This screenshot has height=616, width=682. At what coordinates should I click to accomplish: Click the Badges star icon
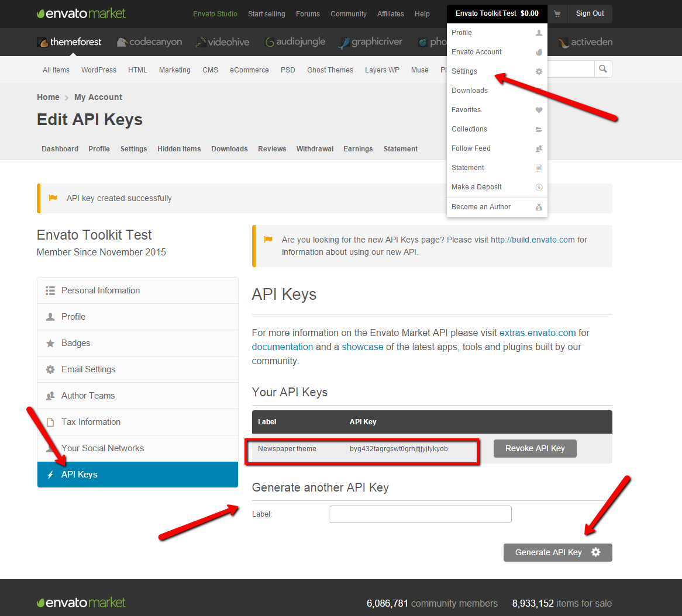point(50,344)
